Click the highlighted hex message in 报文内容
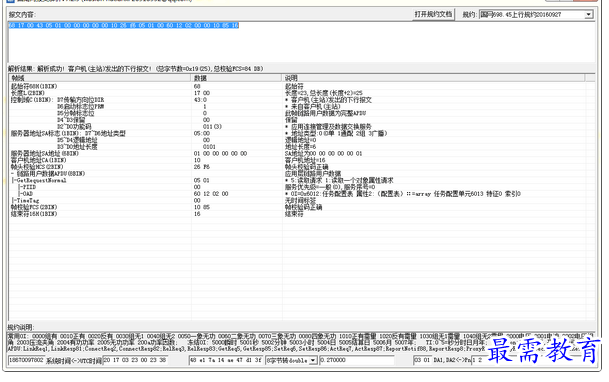Viewport: 609px width, 382px height. tap(124, 26)
